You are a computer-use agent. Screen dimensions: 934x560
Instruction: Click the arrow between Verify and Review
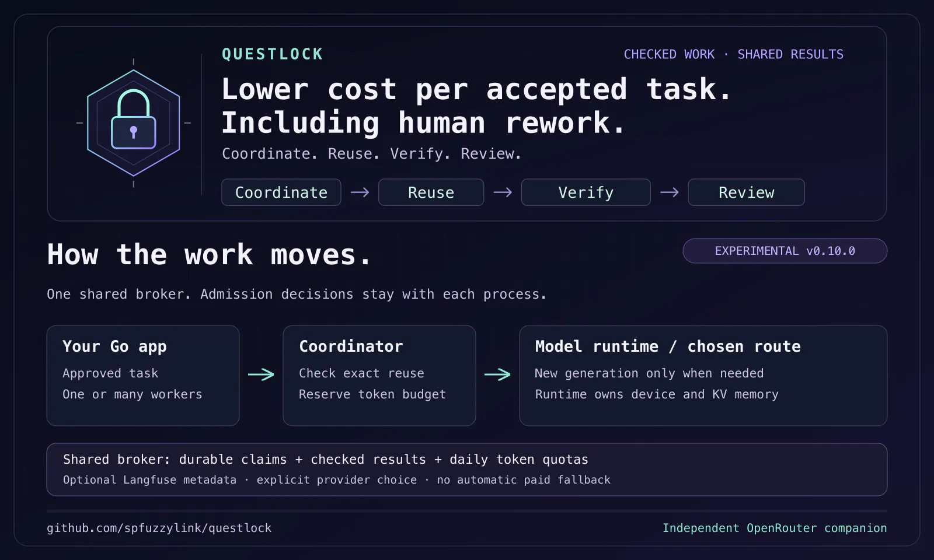click(x=669, y=192)
